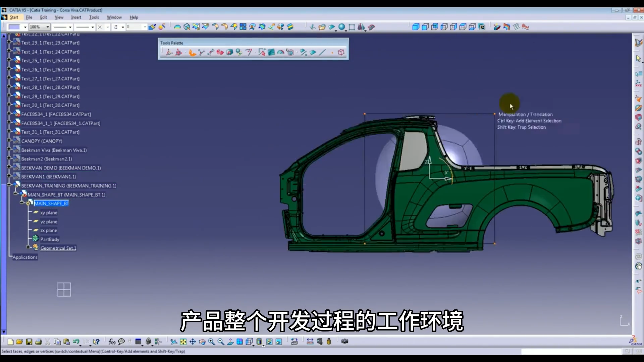This screenshot has height=362, width=644.
Task: Click the CATIA logo bottom right
Action: pos(636,341)
